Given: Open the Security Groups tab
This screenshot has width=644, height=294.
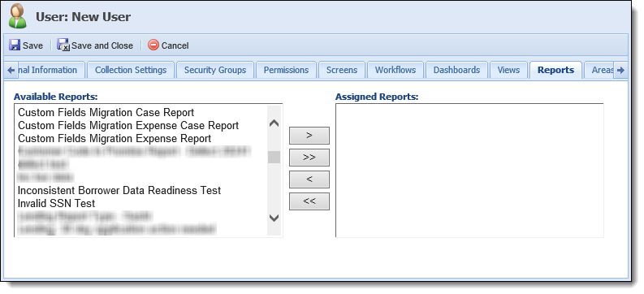Looking at the screenshot, I should pos(215,70).
